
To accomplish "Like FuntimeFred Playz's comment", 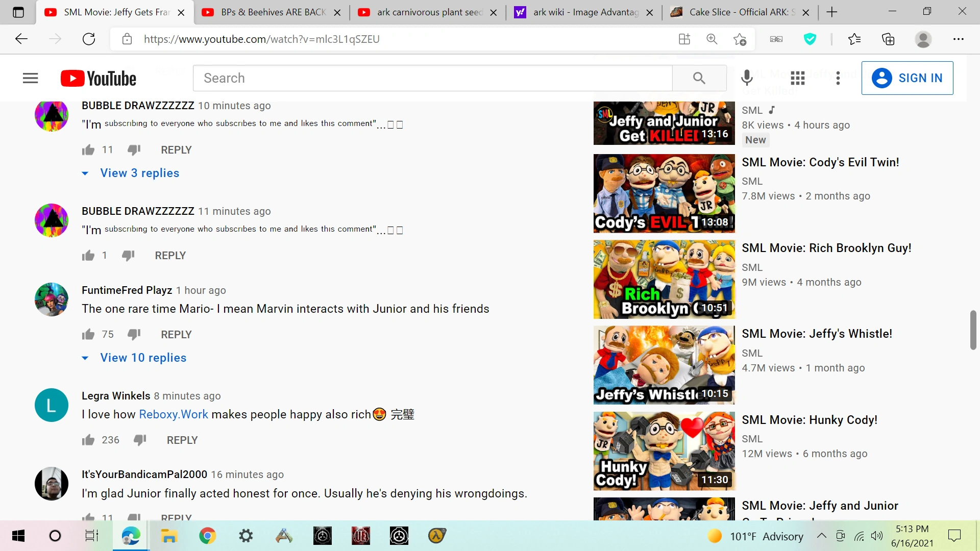I will pyautogui.click(x=88, y=334).
